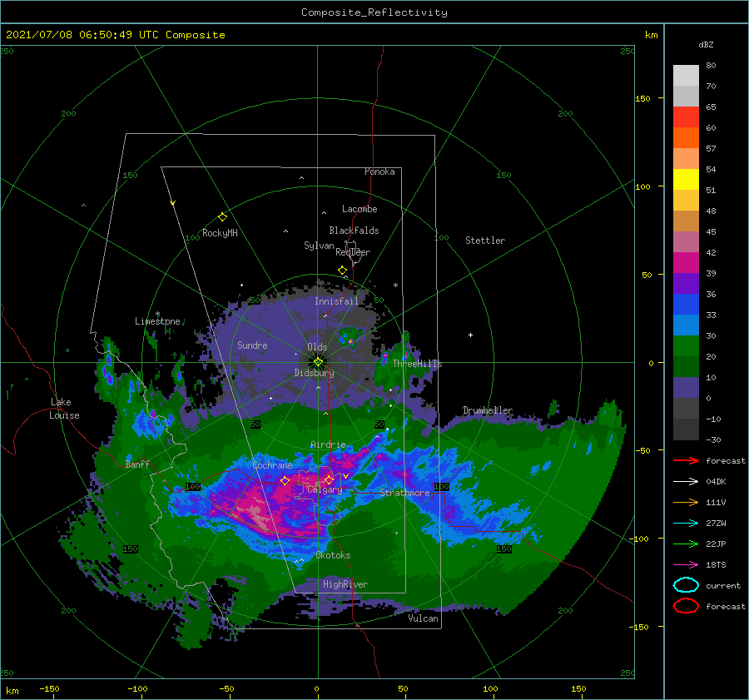Click the Banff label
Screen dimensions: 749x700
point(137,464)
